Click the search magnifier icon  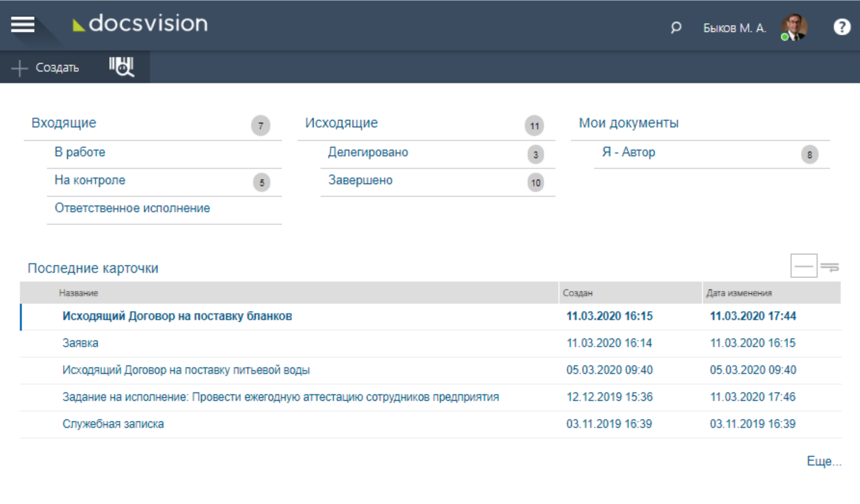coord(676,28)
